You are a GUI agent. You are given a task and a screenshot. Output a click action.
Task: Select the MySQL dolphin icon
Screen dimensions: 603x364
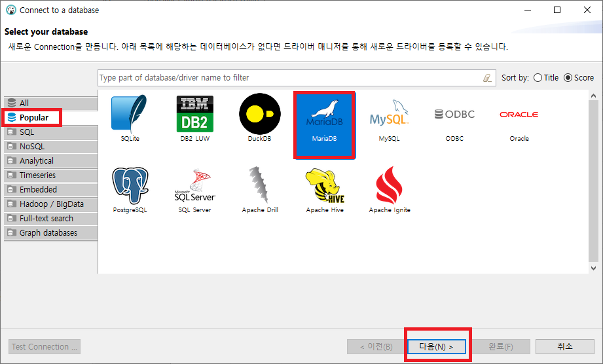(389, 115)
